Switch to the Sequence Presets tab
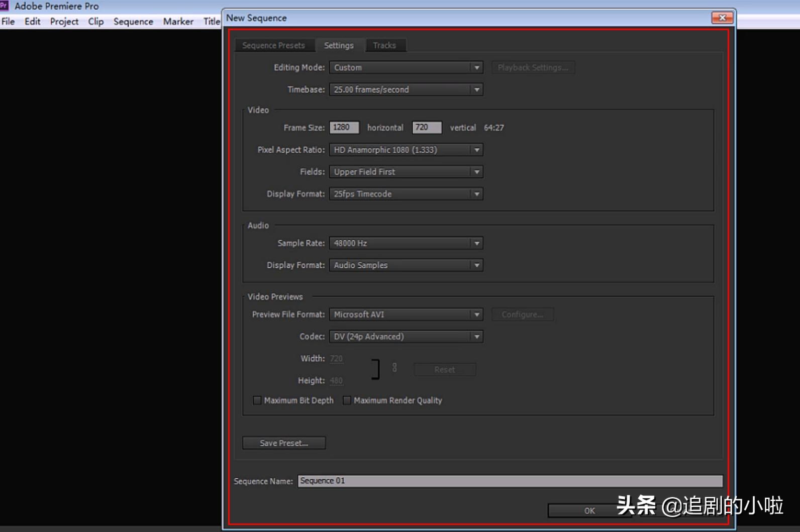This screenshot has width=800, height=532. [x=274, y=45]
